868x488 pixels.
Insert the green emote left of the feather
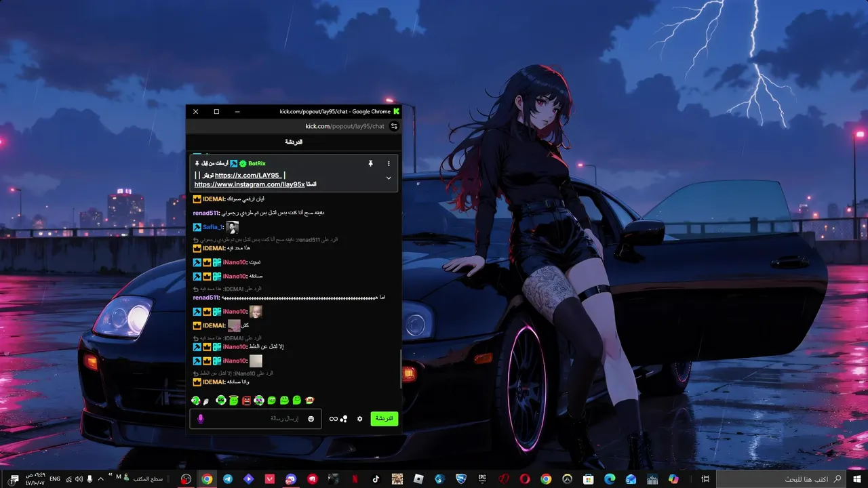point(195,401)
